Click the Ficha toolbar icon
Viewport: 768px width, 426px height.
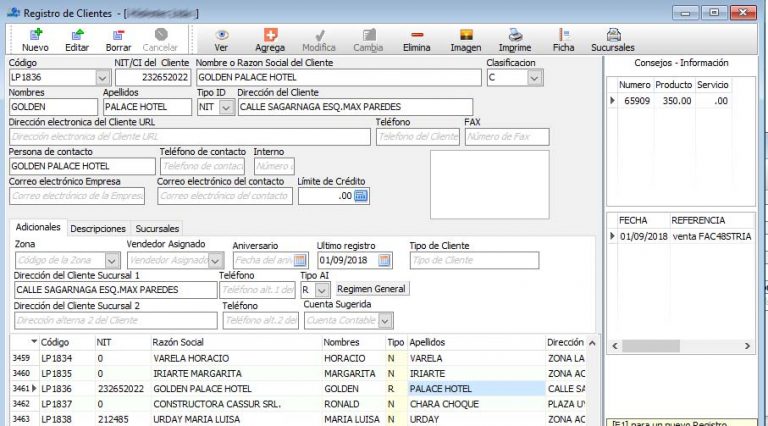tap(564, 35)
